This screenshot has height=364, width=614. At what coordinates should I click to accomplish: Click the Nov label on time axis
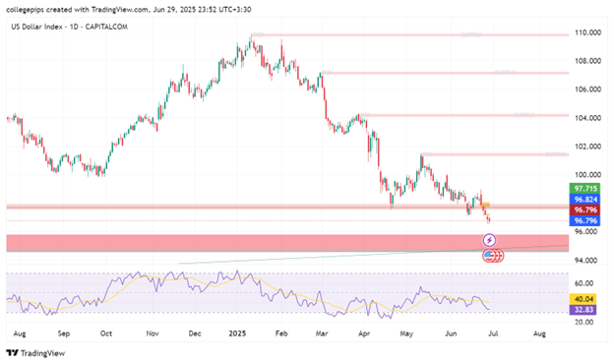point(153,334)
